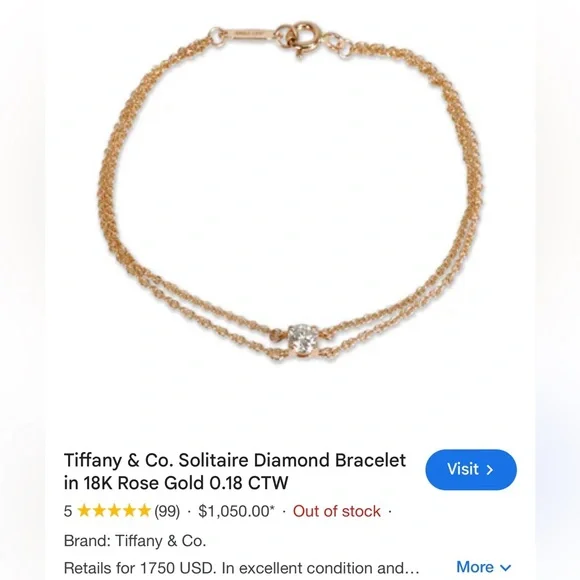Click the down chevron next to More
The width and height of the screenshot is (580, 580).
tap(505, 568)
